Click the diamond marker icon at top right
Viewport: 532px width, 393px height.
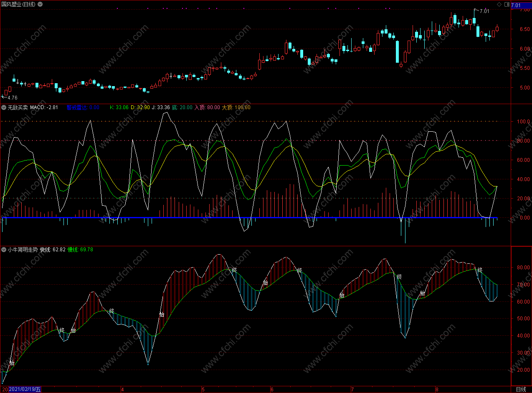coord(499,4)
